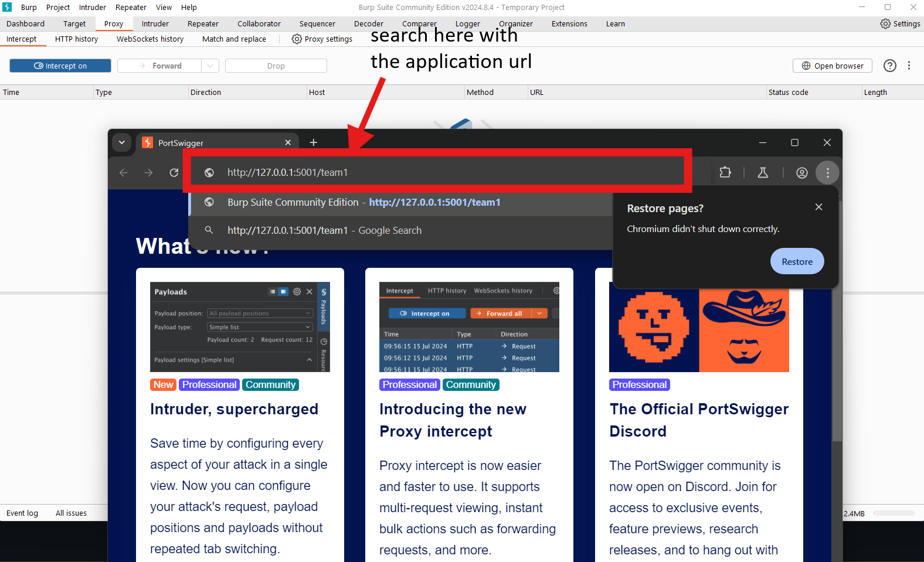
Task: Open the Sequencer tab
Action: [317, 23]
